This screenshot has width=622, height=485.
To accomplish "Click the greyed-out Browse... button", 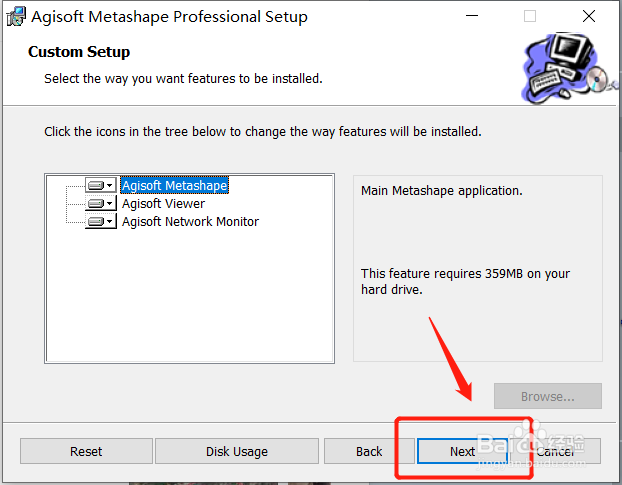I will point(548,396).
